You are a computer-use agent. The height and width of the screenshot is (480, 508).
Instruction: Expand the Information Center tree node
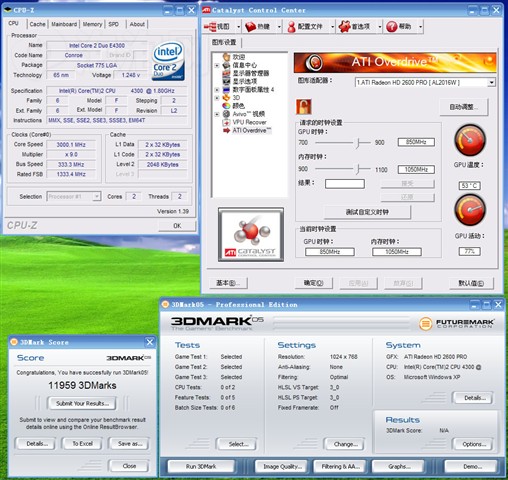(x=217, y=65)
